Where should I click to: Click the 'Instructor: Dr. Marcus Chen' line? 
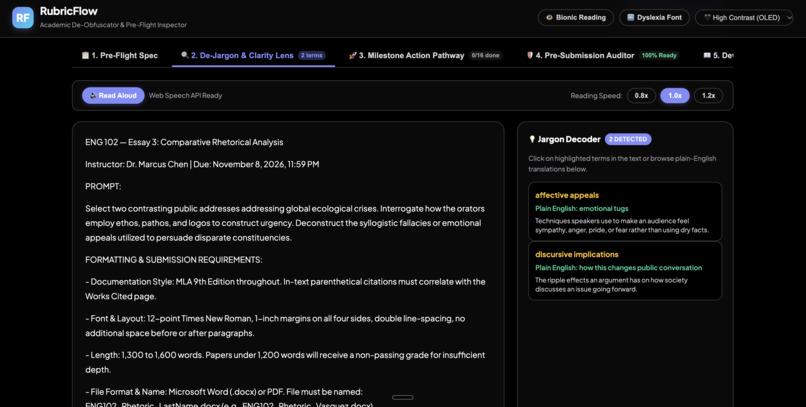[x=202, y=164]
